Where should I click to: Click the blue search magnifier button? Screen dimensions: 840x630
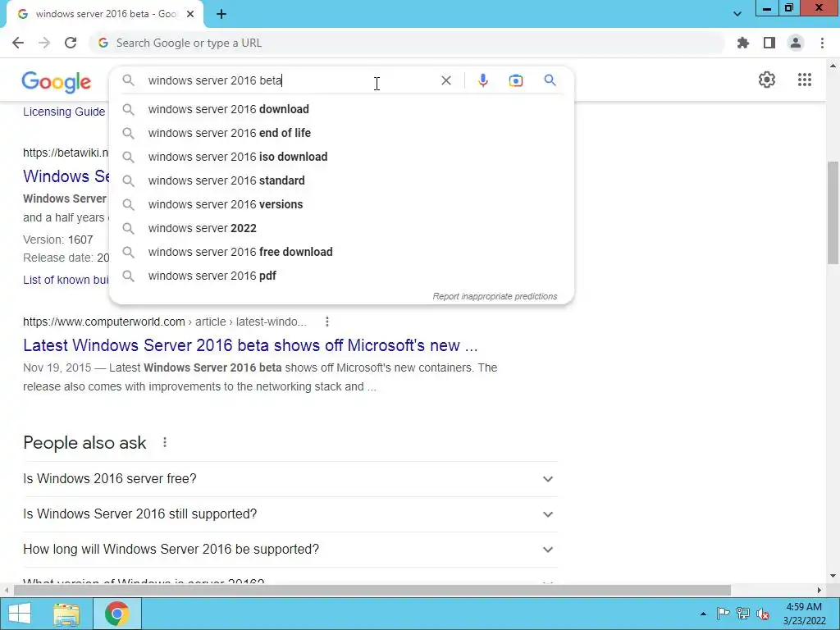click(x=550, y=80)
